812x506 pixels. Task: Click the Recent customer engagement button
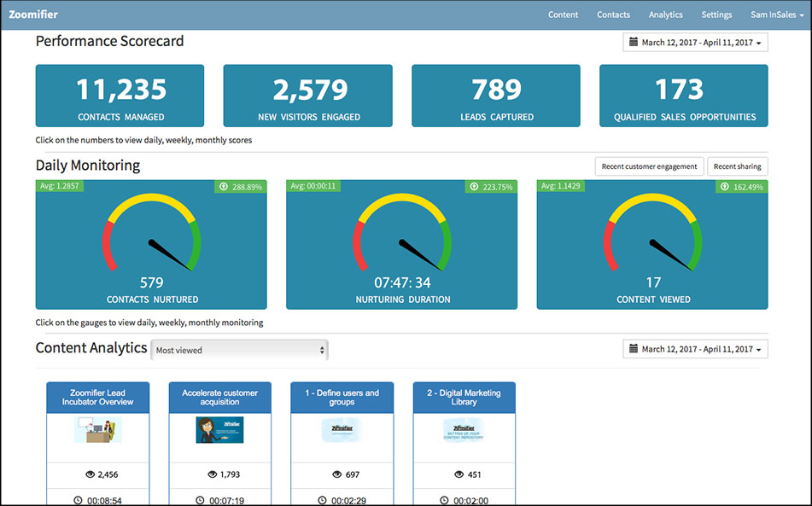(x=649, y=166)
